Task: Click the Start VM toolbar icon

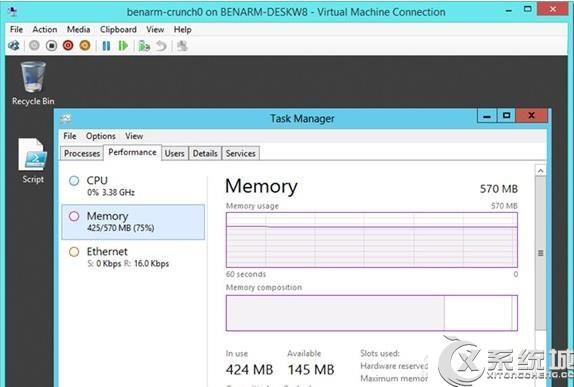Action: [34, 46]
